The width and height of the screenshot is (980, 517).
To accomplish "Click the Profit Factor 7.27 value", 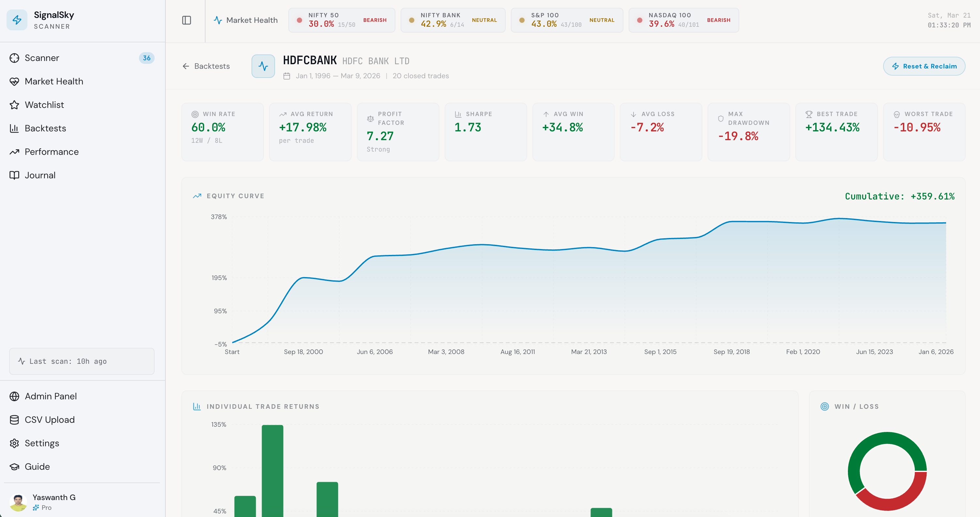I will [380, 136].
